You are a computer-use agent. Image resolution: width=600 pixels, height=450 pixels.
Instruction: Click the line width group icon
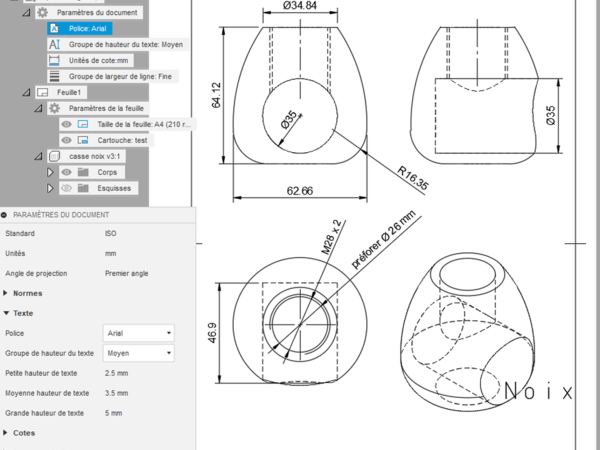coord(54,76)
